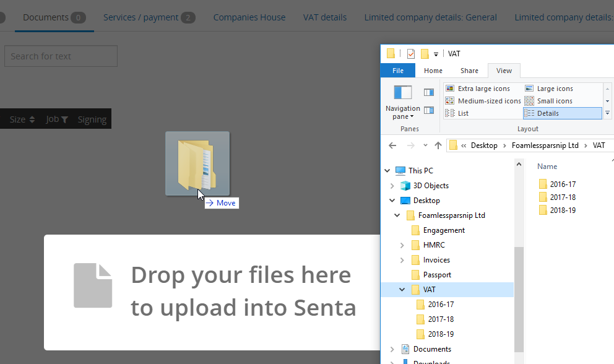Expand the layout gallery more arrow
This screenshot has height=364, width=614.
(607, 113)
